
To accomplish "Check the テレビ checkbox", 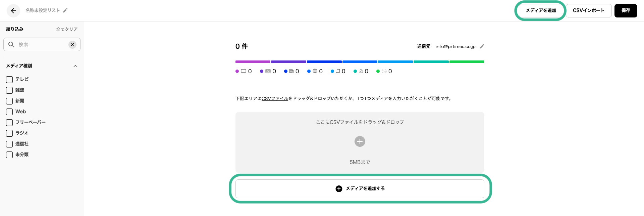I will 9,80.
